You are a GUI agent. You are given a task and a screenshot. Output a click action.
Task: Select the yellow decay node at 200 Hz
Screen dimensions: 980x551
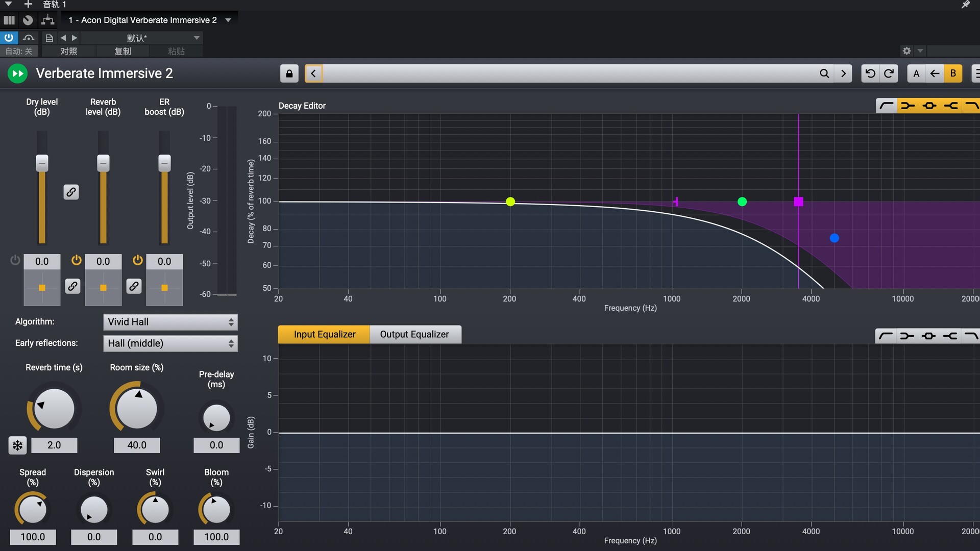510,202
